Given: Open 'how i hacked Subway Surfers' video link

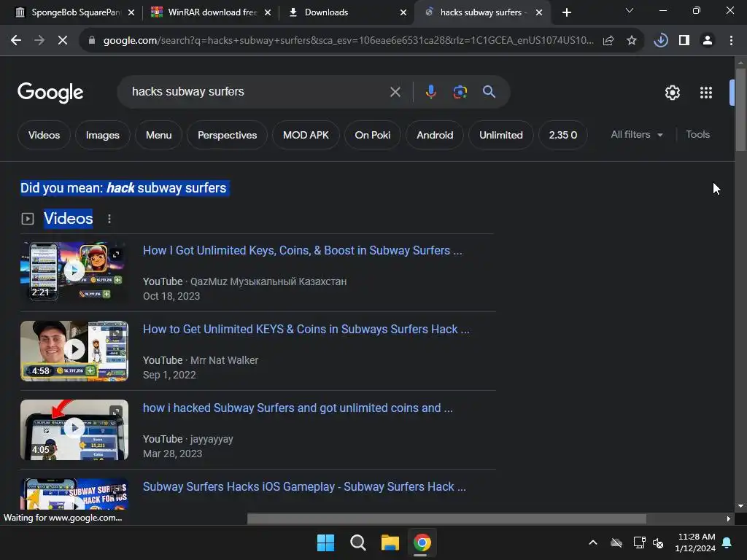Looking at the screenshot, I should tap(298, 408).
